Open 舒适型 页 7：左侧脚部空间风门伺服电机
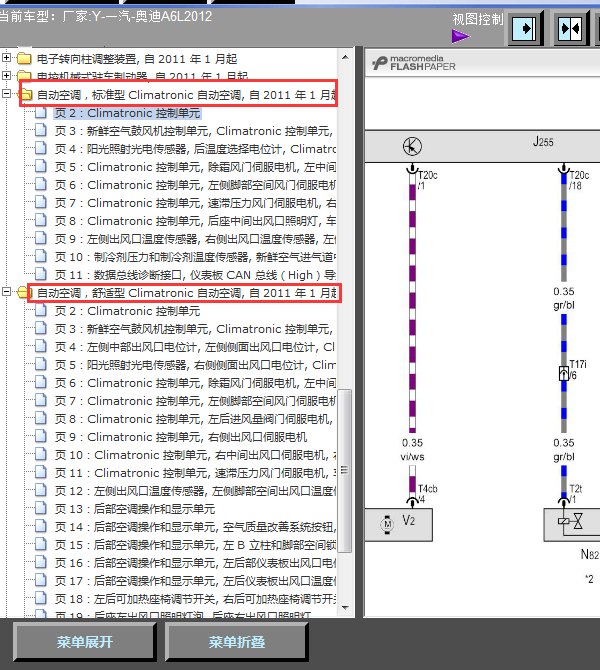The height and width of the screenshot is (670, 600). point(195,401)
